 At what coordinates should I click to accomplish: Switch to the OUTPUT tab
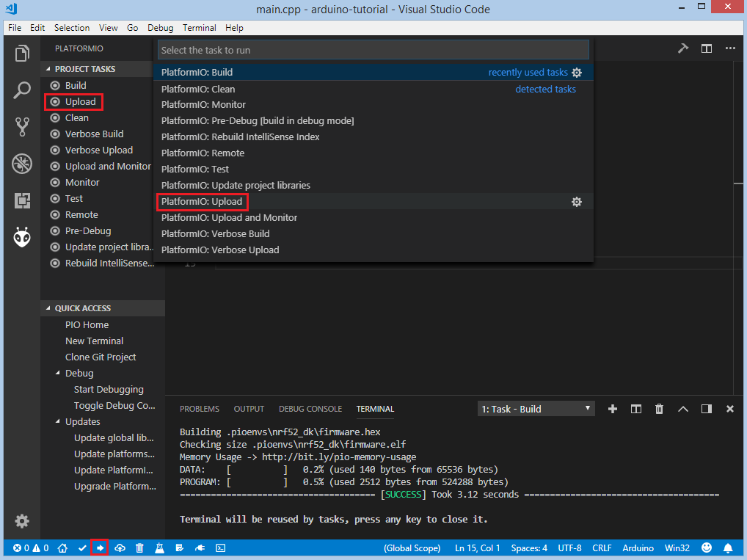pos(249,409)
